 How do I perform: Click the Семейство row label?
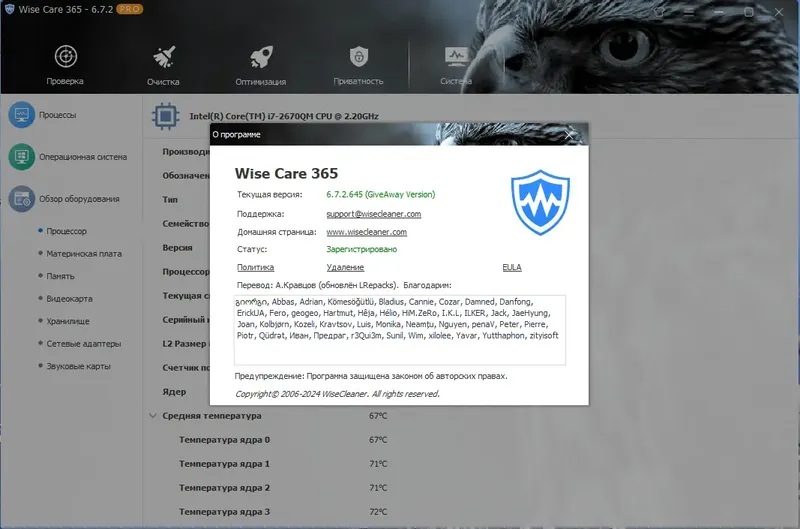(186, 223)
